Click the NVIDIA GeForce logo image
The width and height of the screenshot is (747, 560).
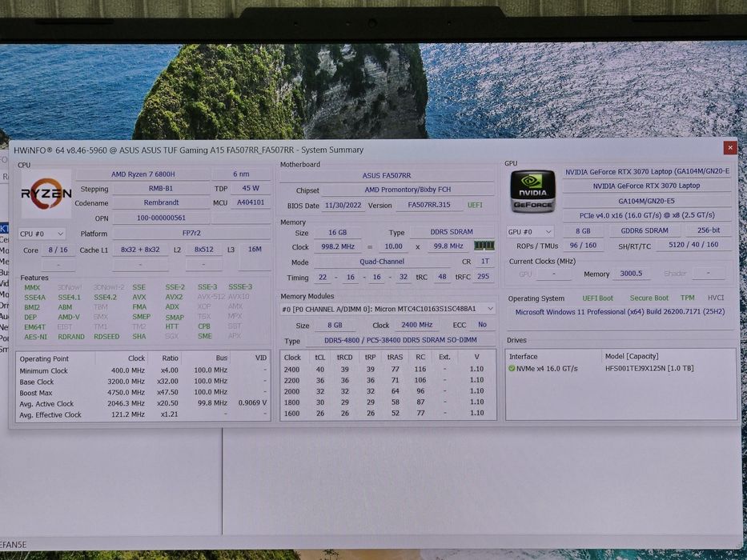(x=532, y=191)
